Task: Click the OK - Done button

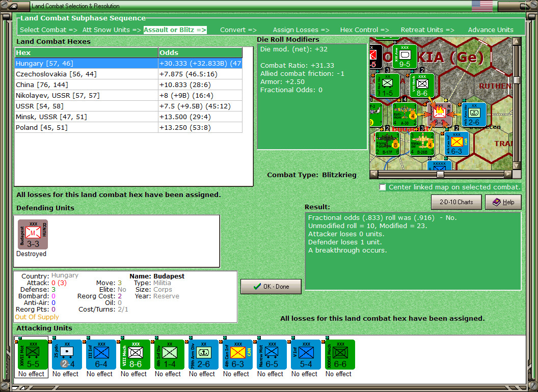Action: coord(271,287)
